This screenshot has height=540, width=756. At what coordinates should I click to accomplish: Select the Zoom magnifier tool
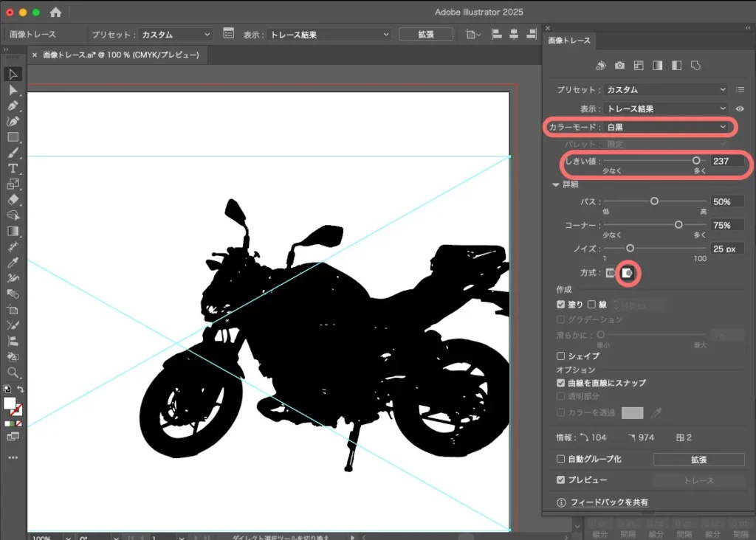pos(13,373)
